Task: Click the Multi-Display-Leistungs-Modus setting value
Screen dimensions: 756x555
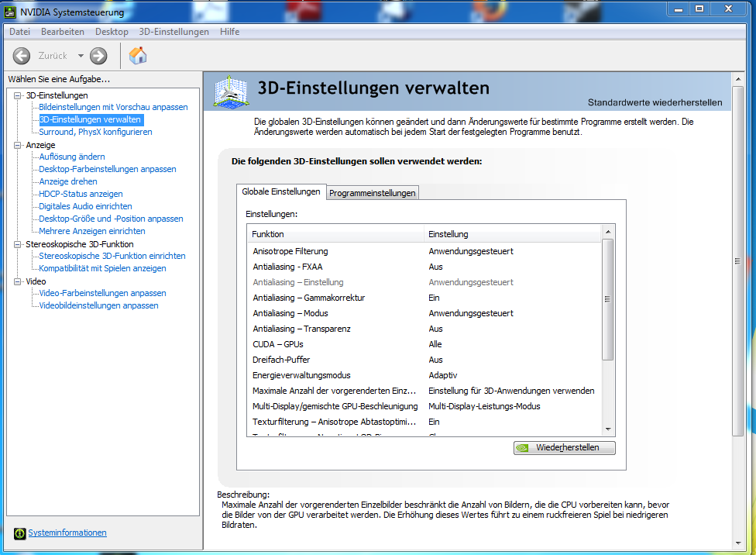Action: [484, 406]
